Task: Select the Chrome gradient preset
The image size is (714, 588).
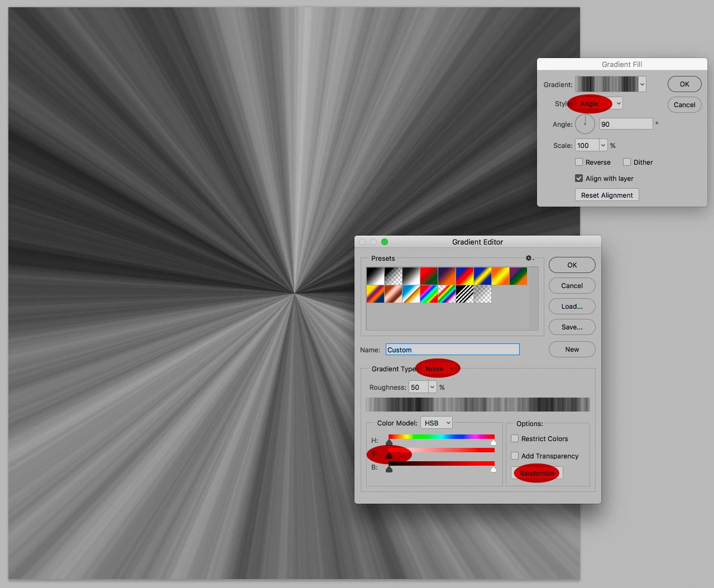Action: point(411,294)
